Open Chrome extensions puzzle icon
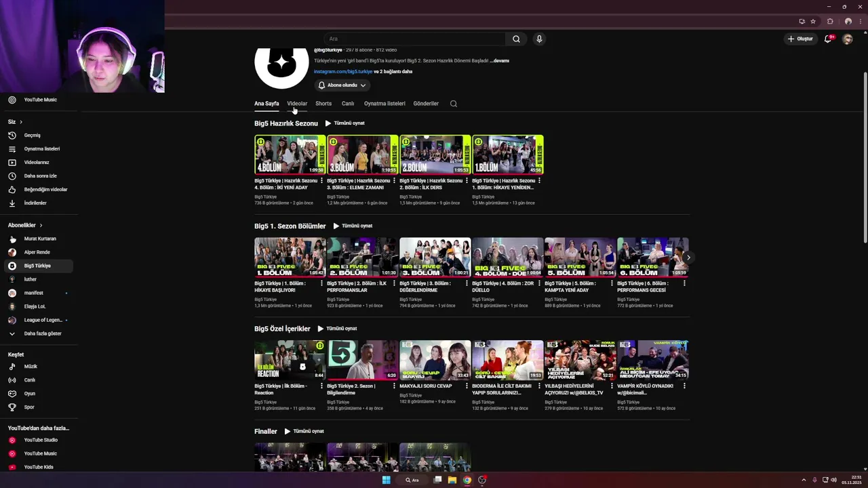The height and width of the screenshot is (488, 868). [x=830, y=21]
